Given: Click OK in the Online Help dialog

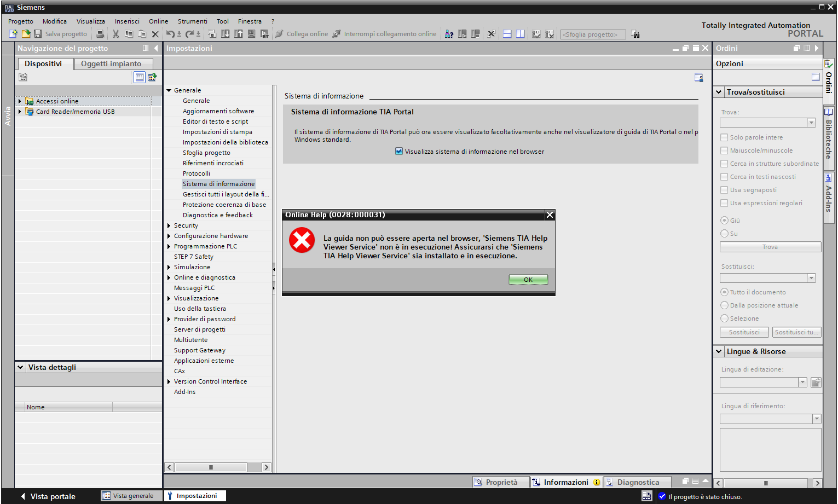Looking at the screenshot, I should [528, 280].
